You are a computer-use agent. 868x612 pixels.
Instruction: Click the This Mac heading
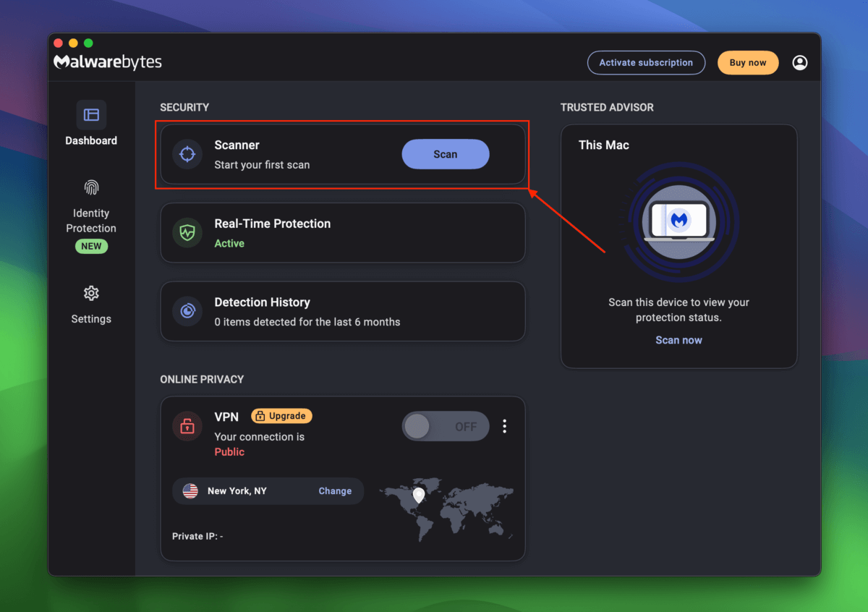pyautogui.click(x=604, y=145)
